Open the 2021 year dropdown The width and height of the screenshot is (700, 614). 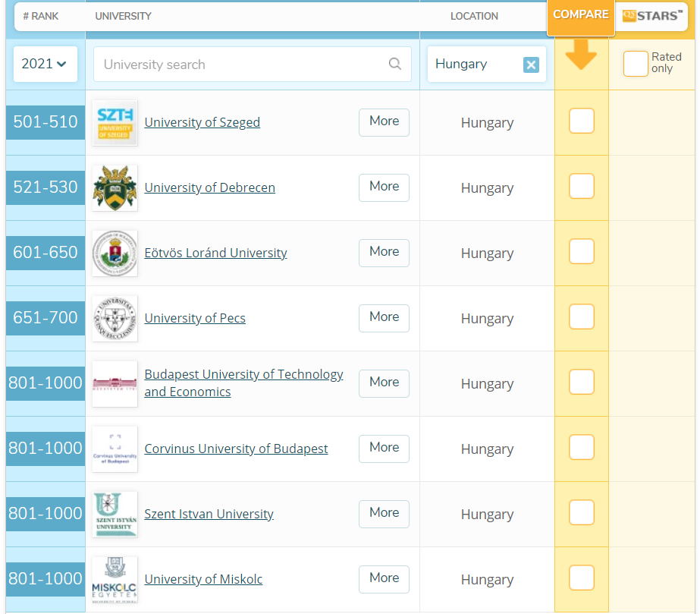pyautogui.click(x=46, y=65)
